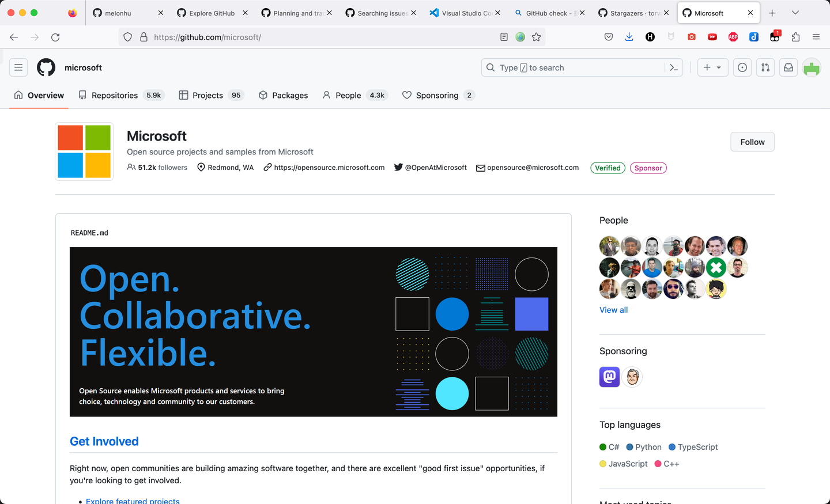Expand the create new plus dropdown
The height and width of the screenshot is (504, 830).
pos(712,67)
